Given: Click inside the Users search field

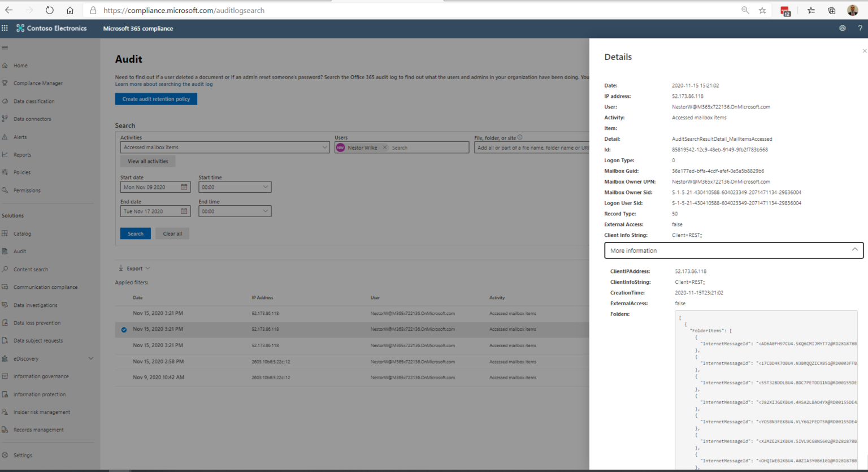Looking at the screenshot, I should (424, 147).
